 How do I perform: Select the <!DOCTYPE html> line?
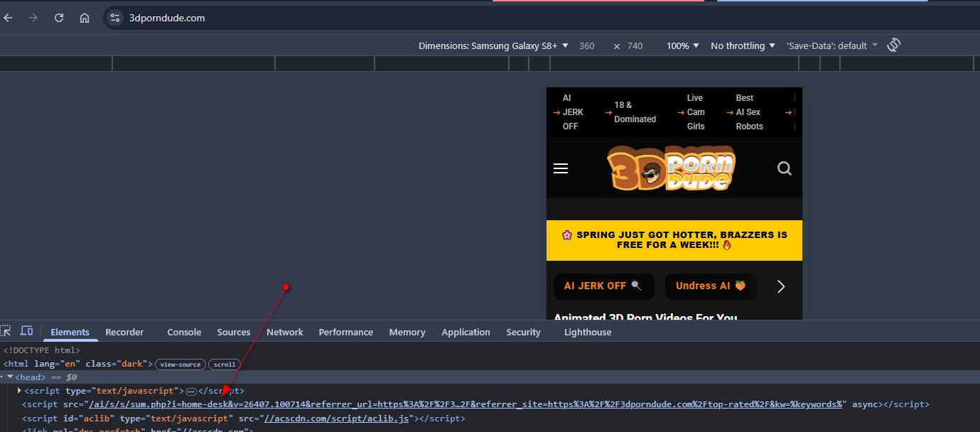coord(42,350)
